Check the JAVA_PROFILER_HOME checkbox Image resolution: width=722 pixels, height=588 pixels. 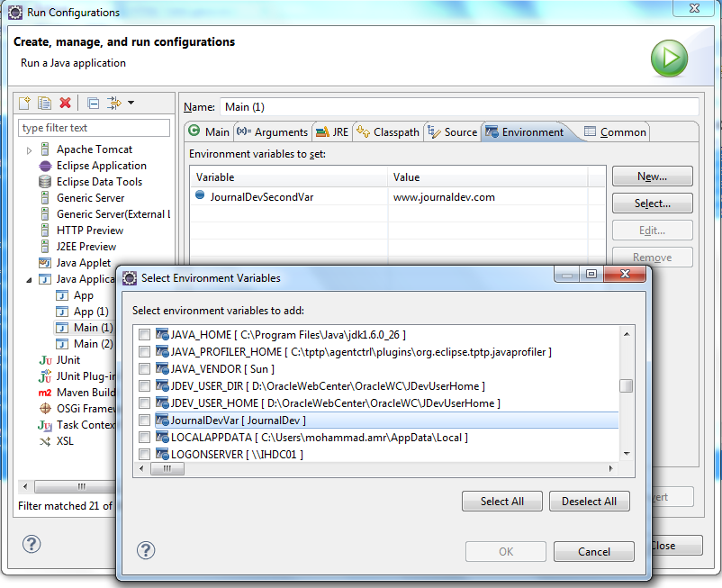point(144,352)
